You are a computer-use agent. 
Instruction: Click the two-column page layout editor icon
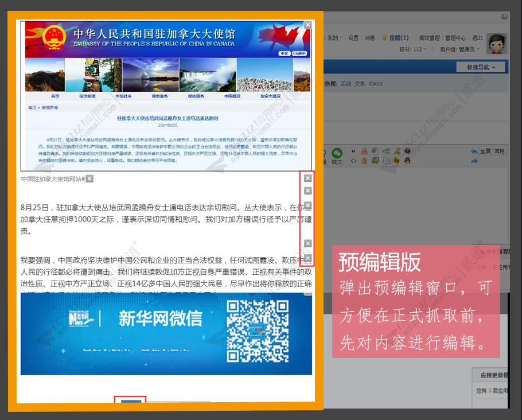(386, 161)
